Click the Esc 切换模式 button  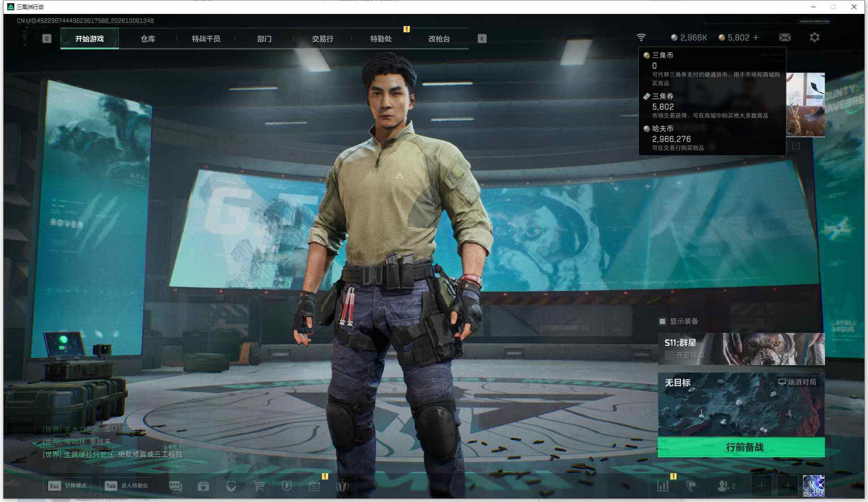coord(67,486)
